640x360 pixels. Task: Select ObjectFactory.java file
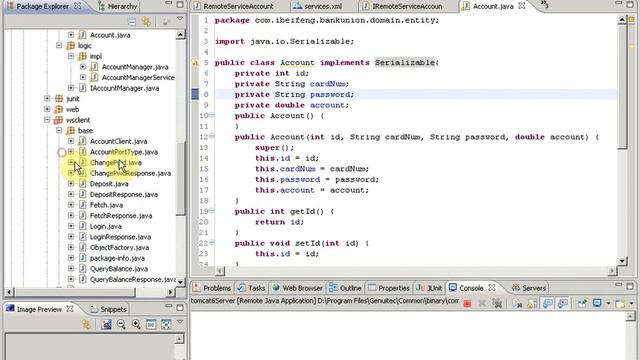pos(119,247)
